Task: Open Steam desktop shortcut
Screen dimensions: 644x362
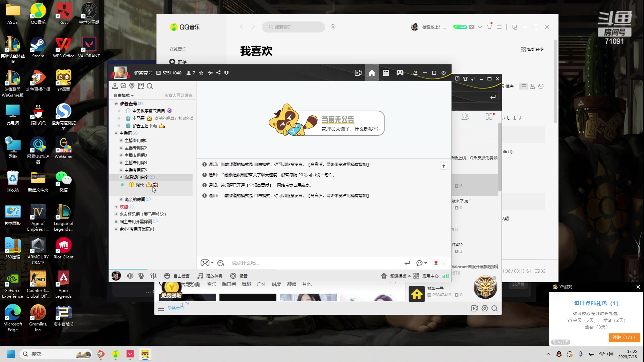Action: point(38,48)
